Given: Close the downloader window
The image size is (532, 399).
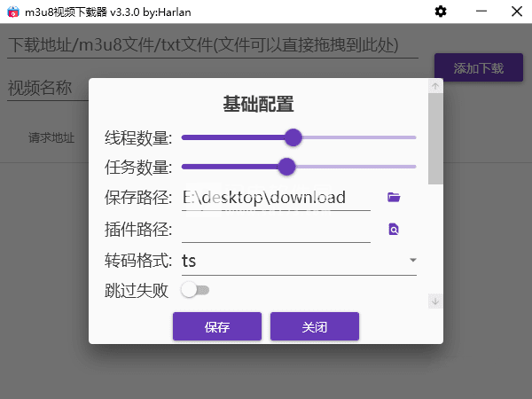Looking at the screenshot, I should click(x=517, y=12).
